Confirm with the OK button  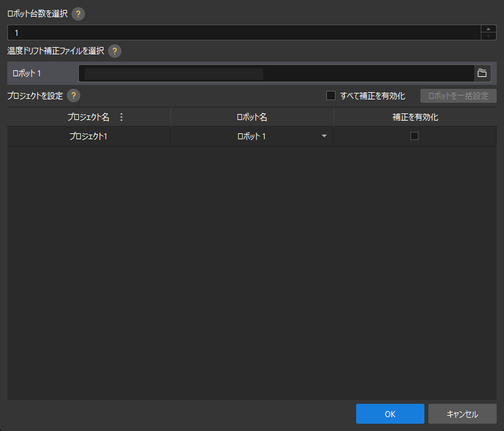click(x=390, y=414)
